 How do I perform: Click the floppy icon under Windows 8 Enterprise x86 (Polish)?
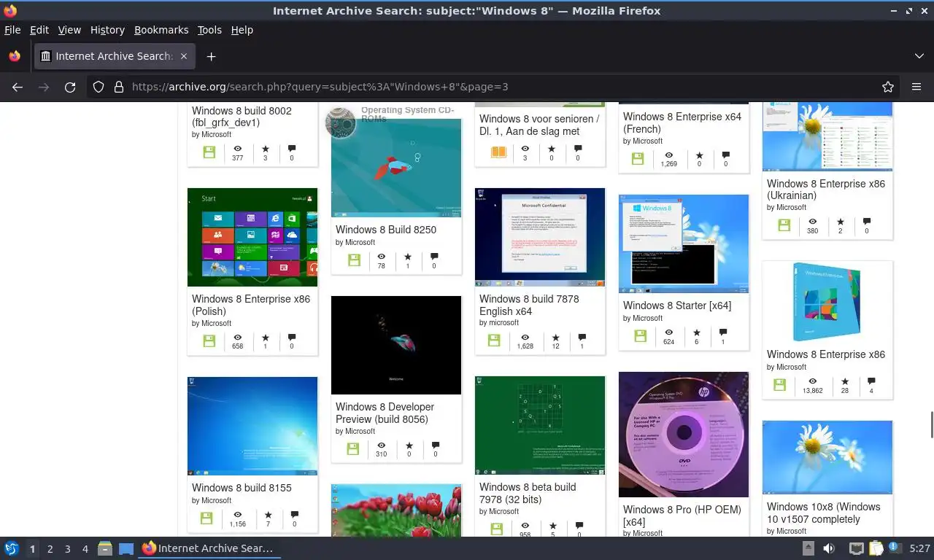[x=209, y=341]
